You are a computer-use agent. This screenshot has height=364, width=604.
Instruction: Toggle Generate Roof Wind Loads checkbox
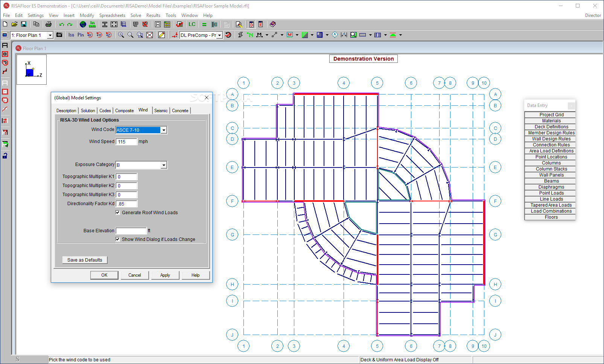(x=117, y=212)
